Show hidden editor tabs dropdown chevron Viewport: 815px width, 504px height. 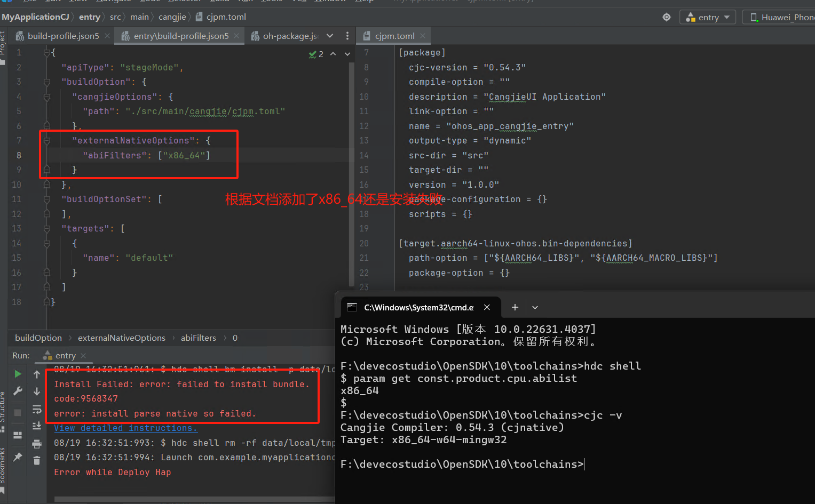point(330,36)
